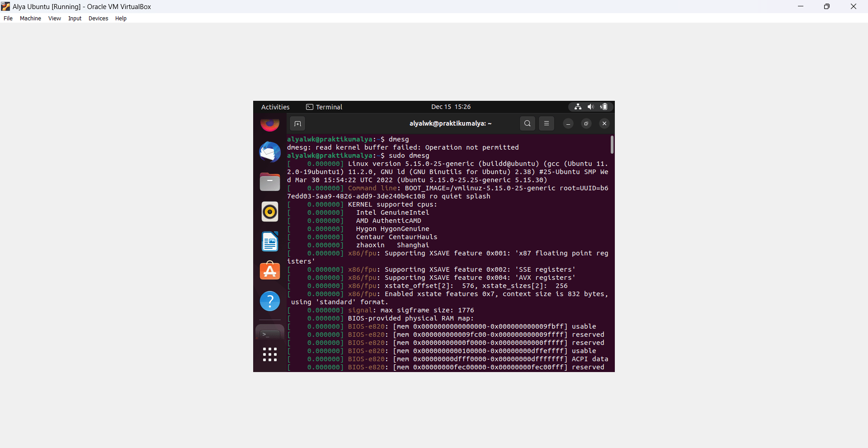The image size is (868, 448).
Task: Close the VirtualBox window
Action: [854, 6]
